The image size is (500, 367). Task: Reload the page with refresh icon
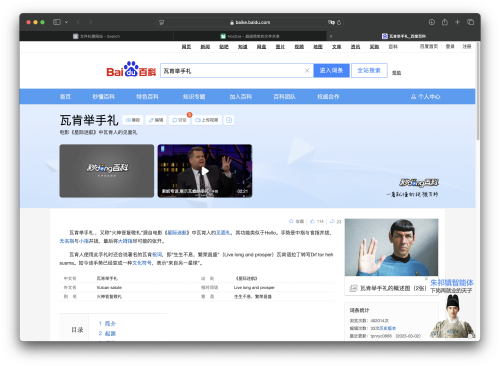tap(339, 22)
